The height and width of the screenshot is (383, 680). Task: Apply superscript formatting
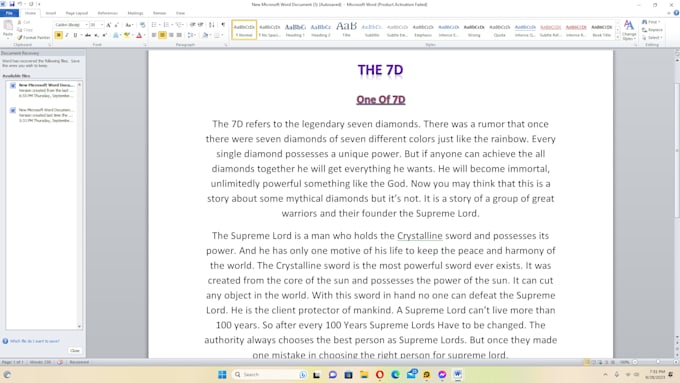coord(105,35)
